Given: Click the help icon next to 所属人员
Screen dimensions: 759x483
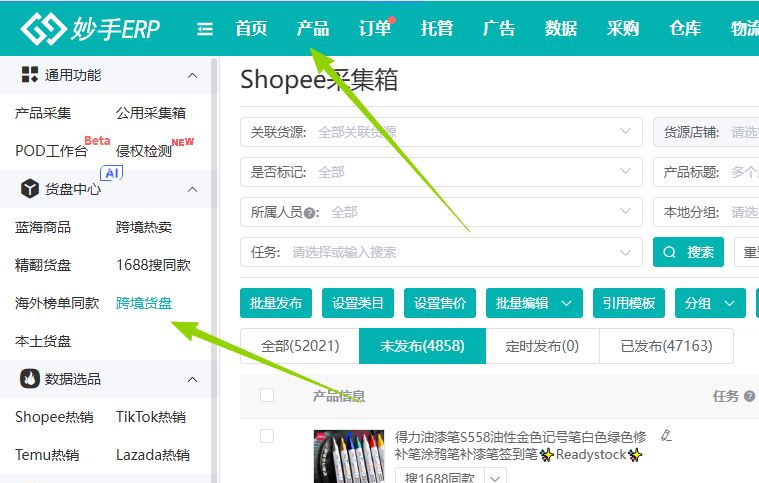Looking at the screenshot, I should click(310, 213).
